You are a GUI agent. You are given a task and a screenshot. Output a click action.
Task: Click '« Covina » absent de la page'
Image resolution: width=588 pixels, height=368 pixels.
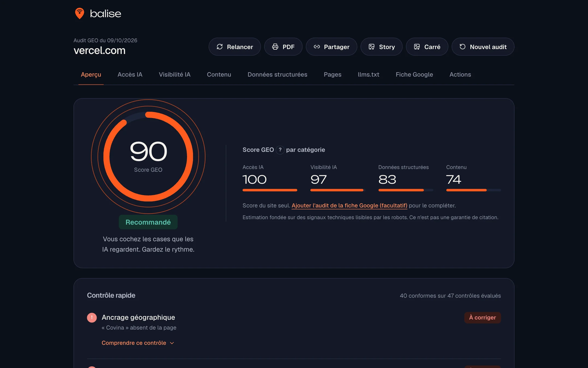coord(139,328)
